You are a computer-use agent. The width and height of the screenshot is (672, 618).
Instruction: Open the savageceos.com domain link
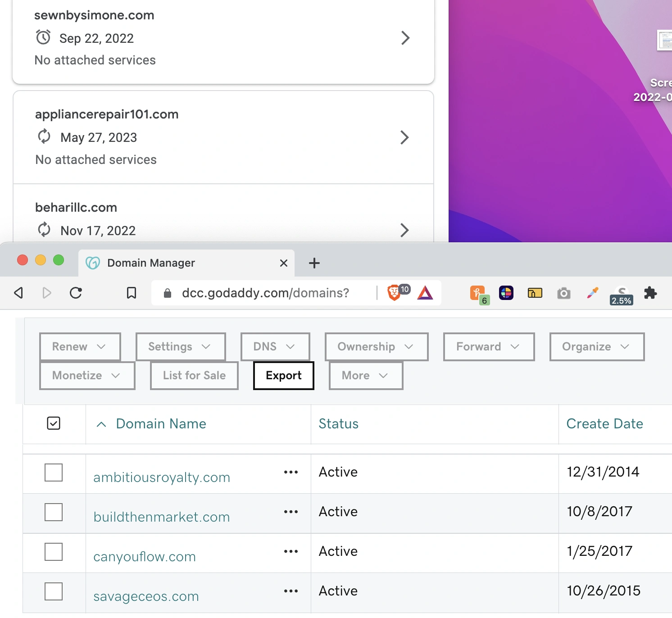(146, 596)
